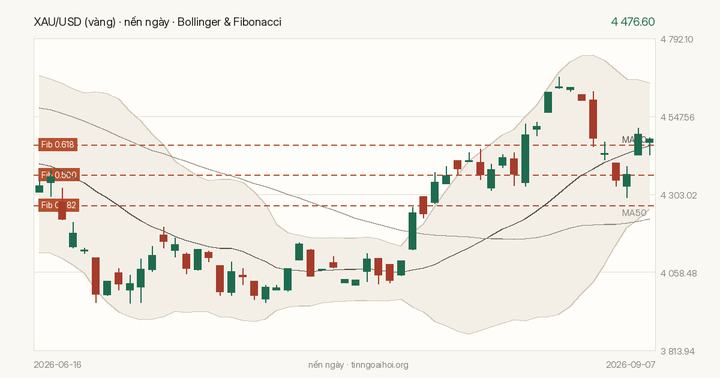
Task: Select the 4 303.02 price axis label
Action: (678, 196)
